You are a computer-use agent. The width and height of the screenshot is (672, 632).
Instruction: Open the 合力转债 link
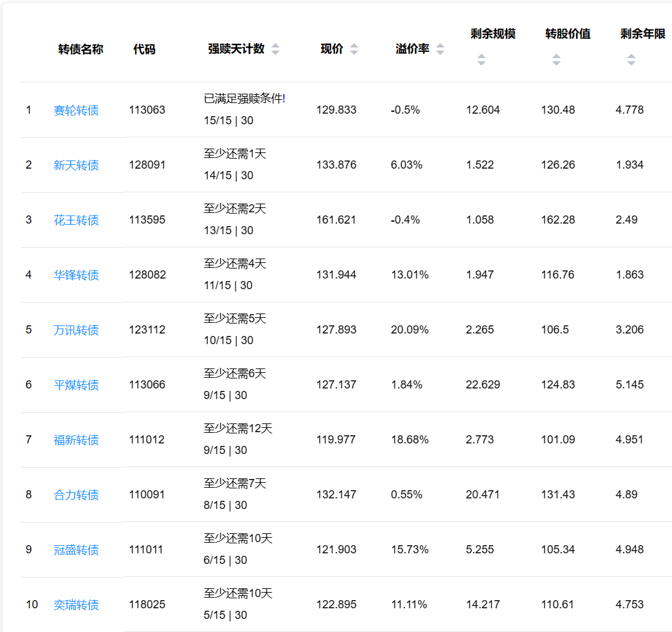click(76, 495)
